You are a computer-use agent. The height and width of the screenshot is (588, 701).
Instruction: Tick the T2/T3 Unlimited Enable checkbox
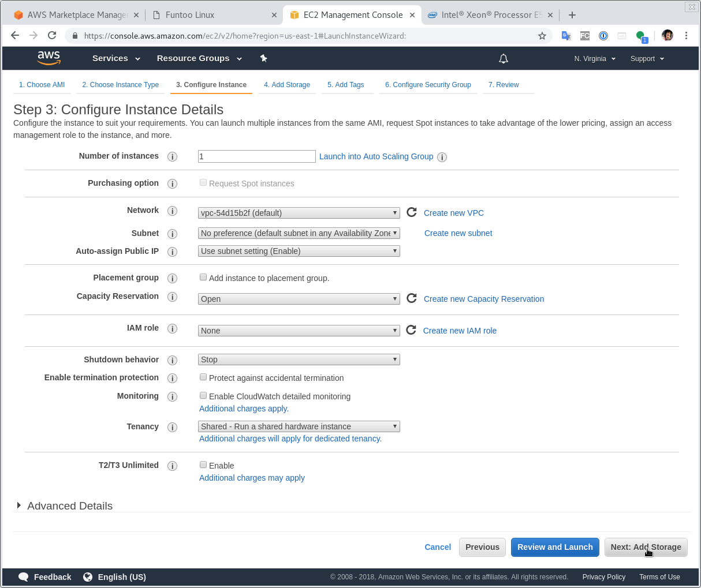(203, 465)
